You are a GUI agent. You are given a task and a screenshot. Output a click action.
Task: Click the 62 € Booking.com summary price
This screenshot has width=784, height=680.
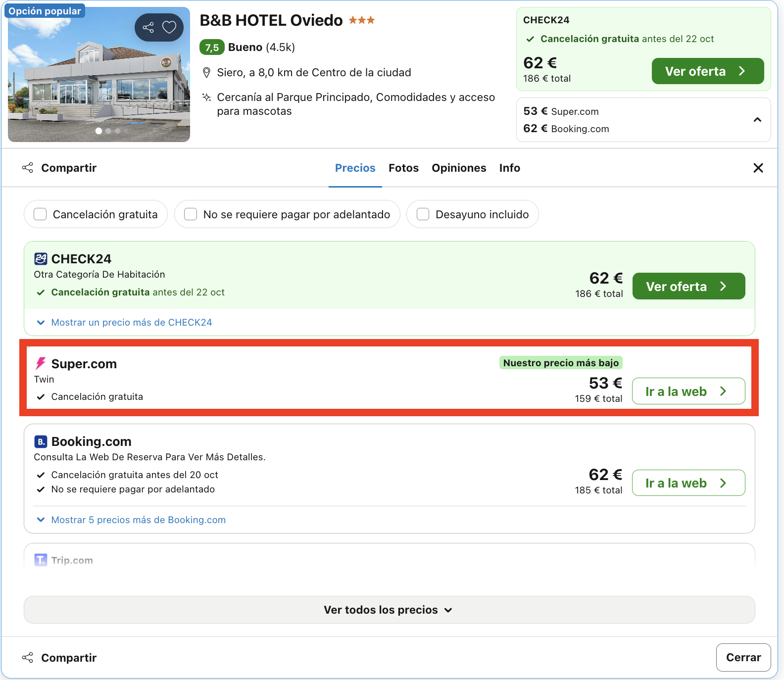[566, 129]
